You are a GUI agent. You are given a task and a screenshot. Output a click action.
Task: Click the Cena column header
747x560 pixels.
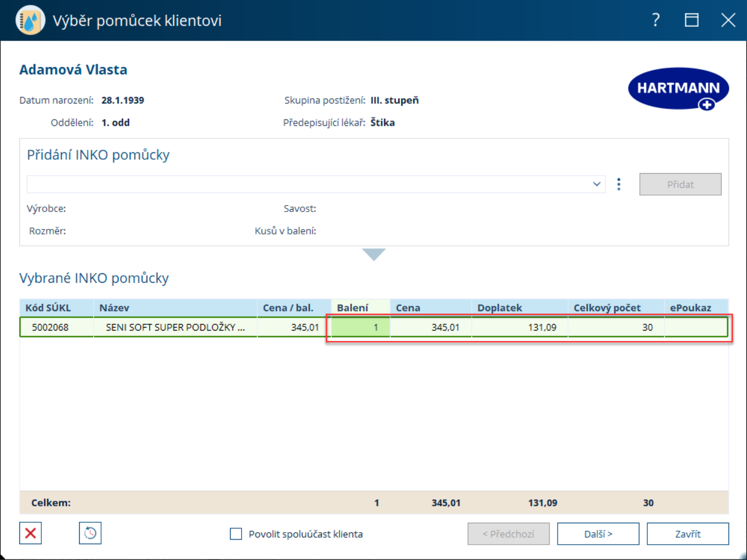(x=431, y=308)
